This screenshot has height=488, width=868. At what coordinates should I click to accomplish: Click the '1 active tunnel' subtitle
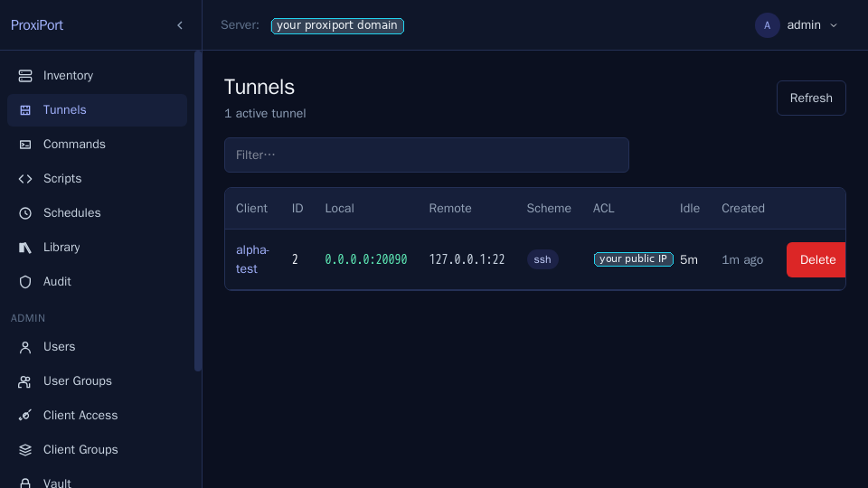click(265, 114)
